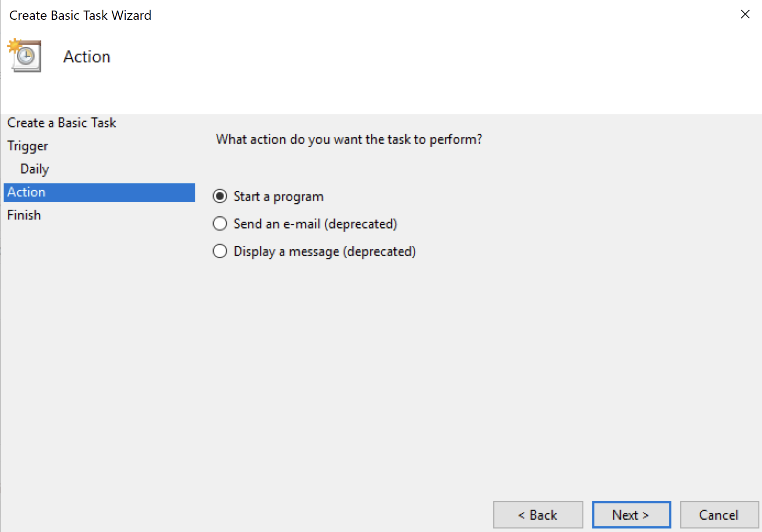Open the Daily trigger sub-step
762x532 pixels.
click(35, 169)
